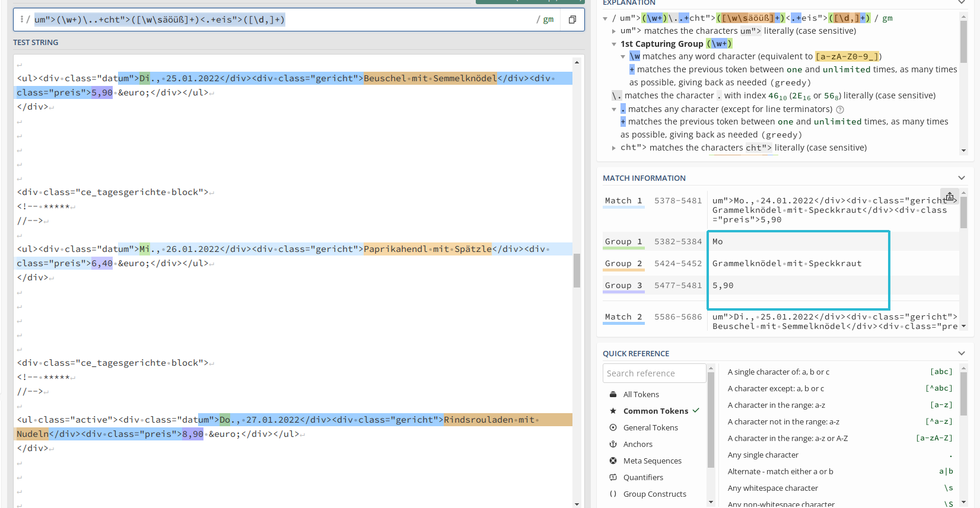
Task: Collapse the Quick Reference panel
Action: click(962, 353)
